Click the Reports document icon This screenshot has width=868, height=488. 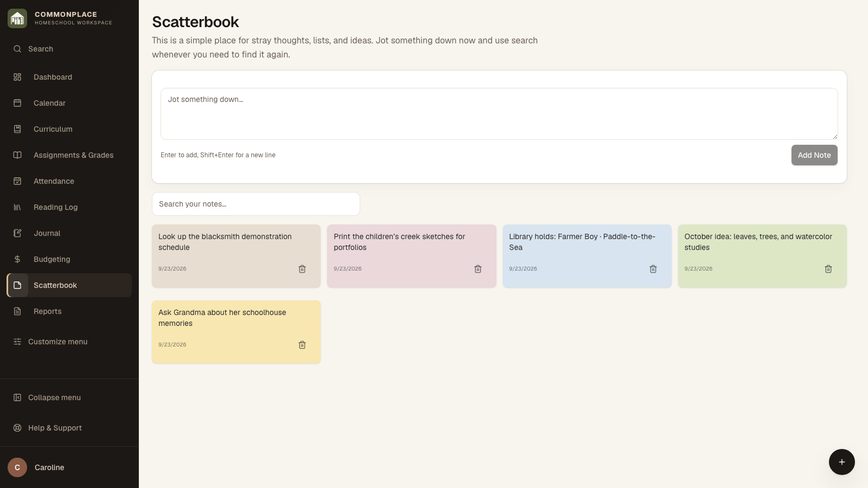(x=17, y=311)
